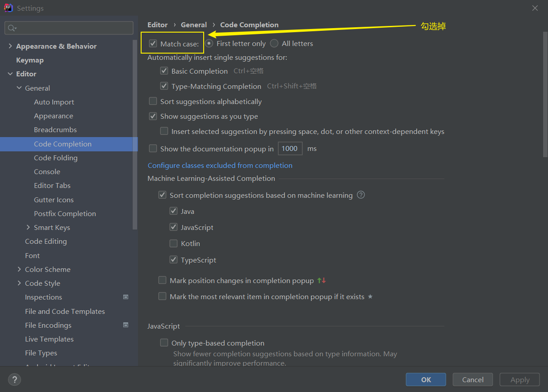This screenshot has width=548, height=392.
Task: Open the Editor Tabs settings
Action: coord(52,185)
